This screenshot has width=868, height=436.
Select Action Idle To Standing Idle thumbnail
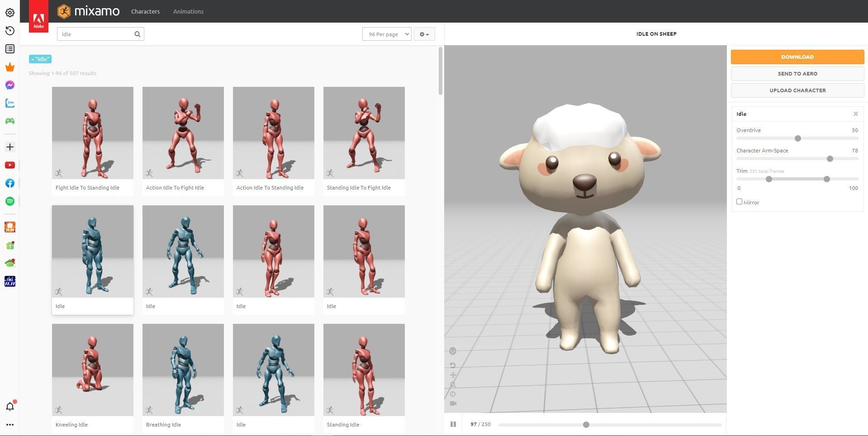tap(274, 133)
